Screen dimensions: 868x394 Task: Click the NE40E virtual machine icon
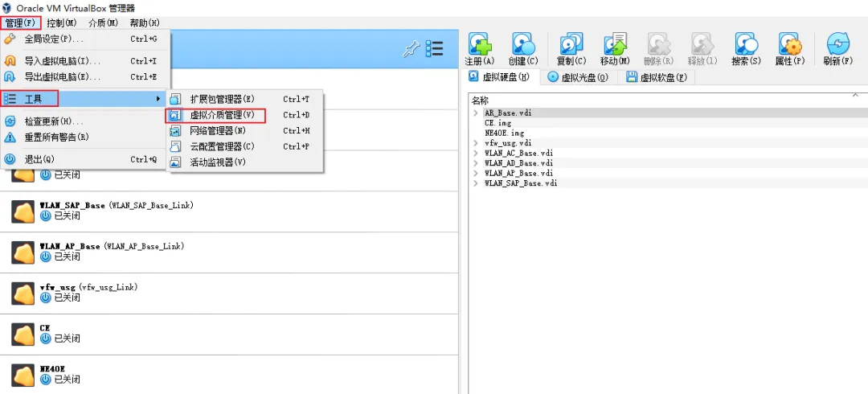pos(23,376)
